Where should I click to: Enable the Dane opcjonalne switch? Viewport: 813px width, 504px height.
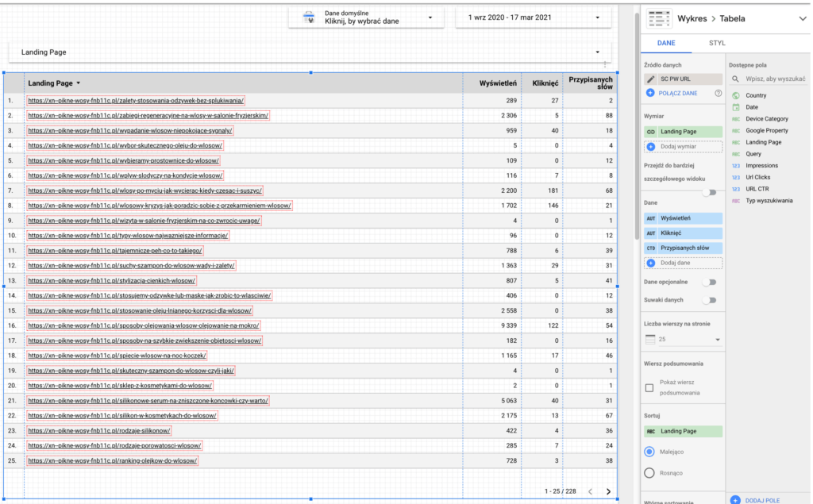[710, 282]
